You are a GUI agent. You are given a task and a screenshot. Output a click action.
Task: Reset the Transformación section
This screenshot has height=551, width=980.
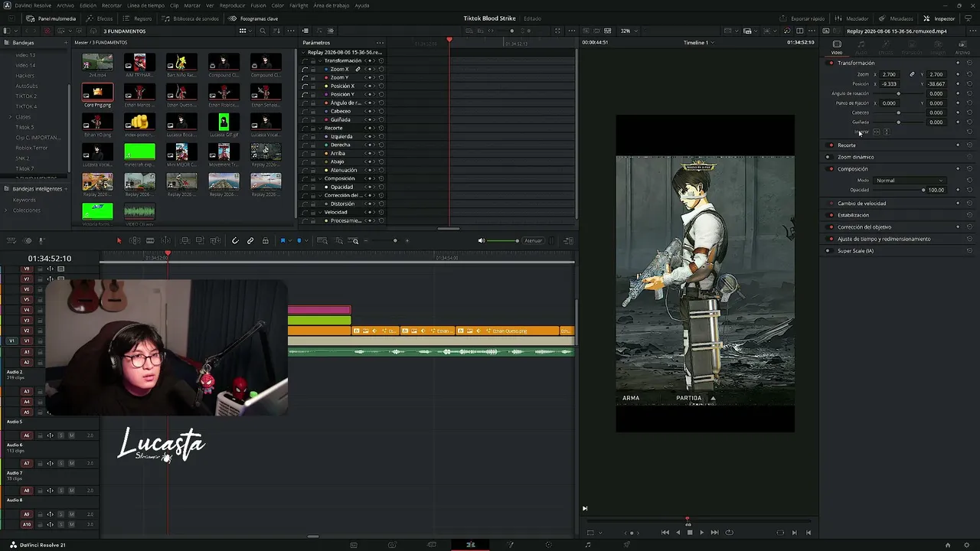969,63
